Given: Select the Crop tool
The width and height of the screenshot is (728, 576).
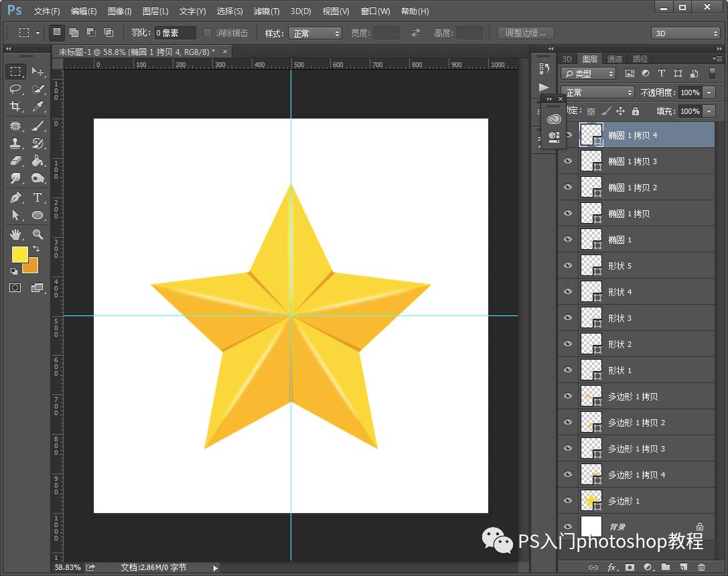Looking at the screenshot, I should coord(15,106).
